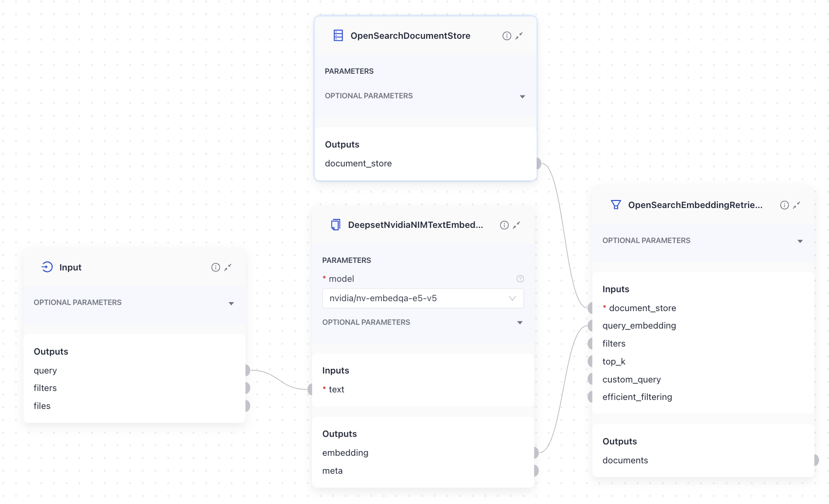This screenshot has height=504, width=829.
Task: Collapse the OpenSearchEmbeddingRetriever node
Action: (x=798, y=205)
